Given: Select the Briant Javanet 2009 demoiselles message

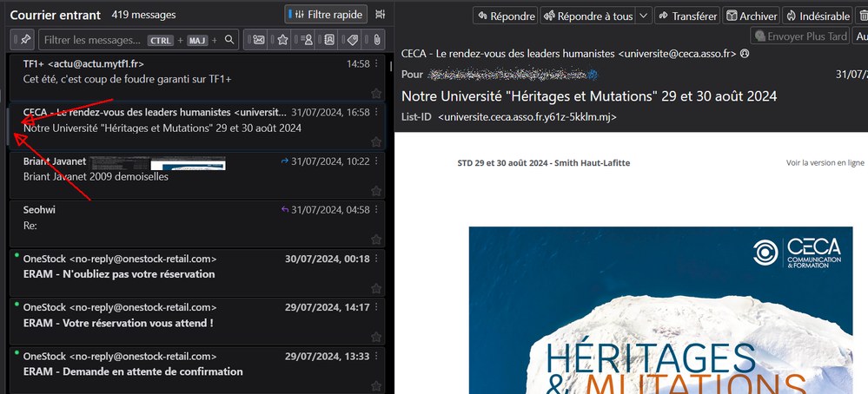Looking at the screenshot, I should (174, 176).
